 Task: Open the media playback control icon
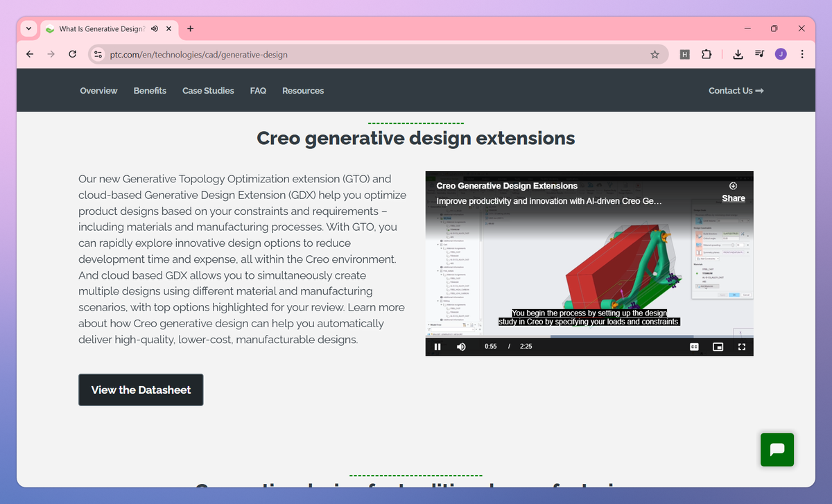point(759,53)
